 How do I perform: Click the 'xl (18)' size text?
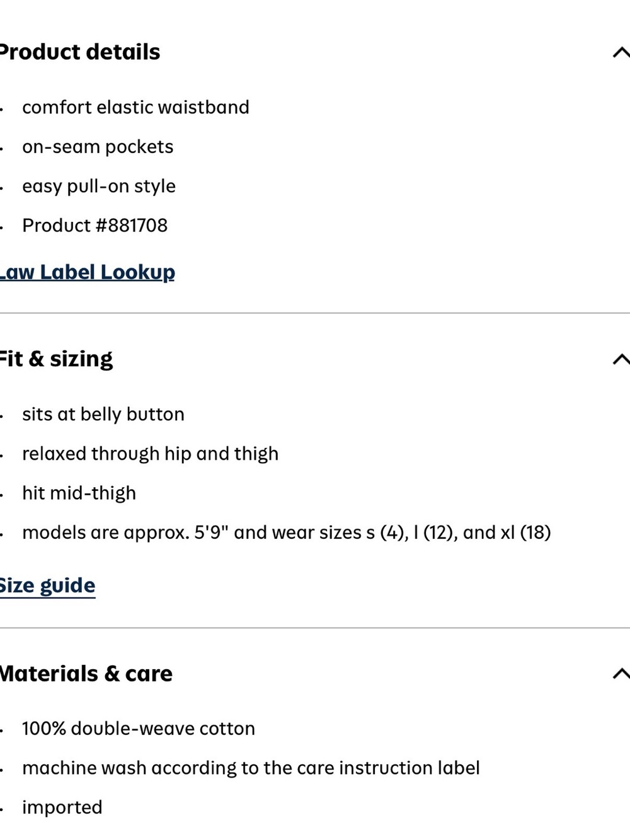525,533
